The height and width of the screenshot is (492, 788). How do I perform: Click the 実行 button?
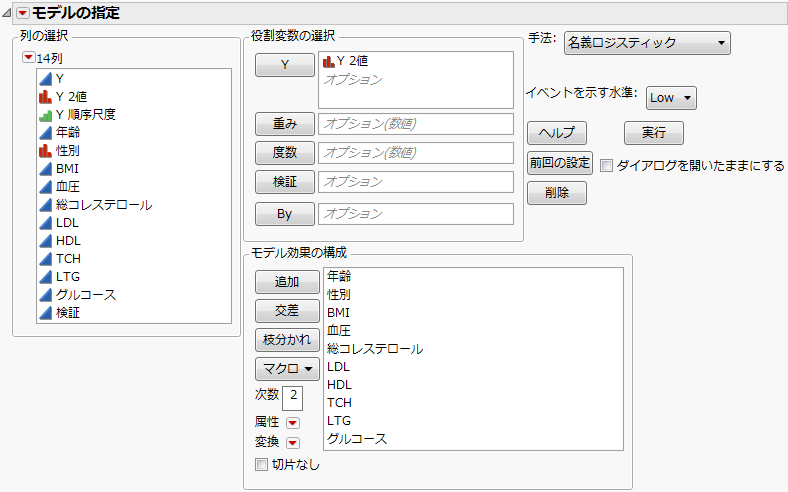[x=654, y=133]
